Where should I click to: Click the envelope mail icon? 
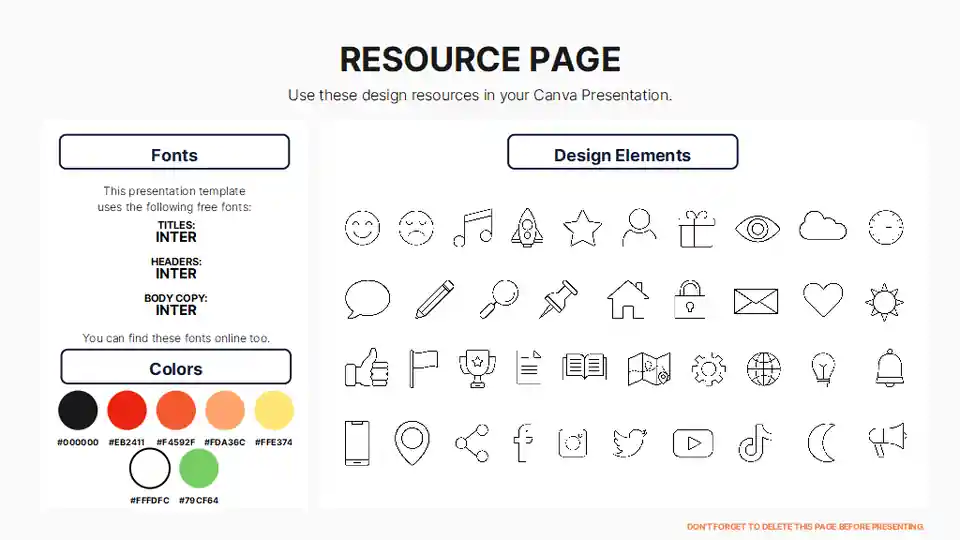[756, 301]
